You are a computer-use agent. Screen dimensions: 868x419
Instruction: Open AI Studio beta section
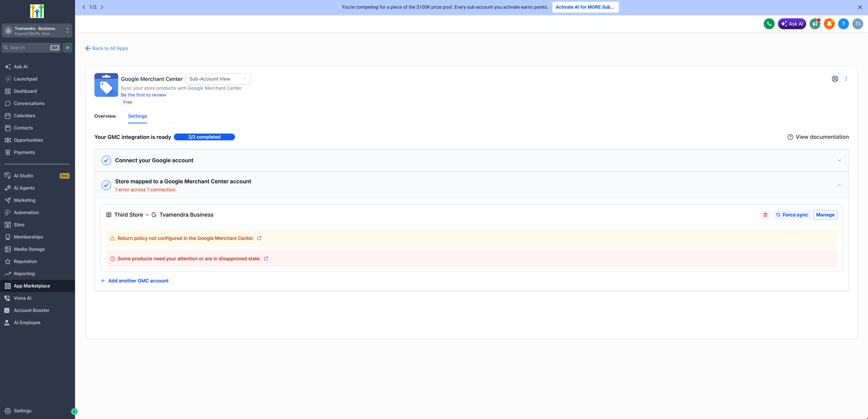pos(37,176)
